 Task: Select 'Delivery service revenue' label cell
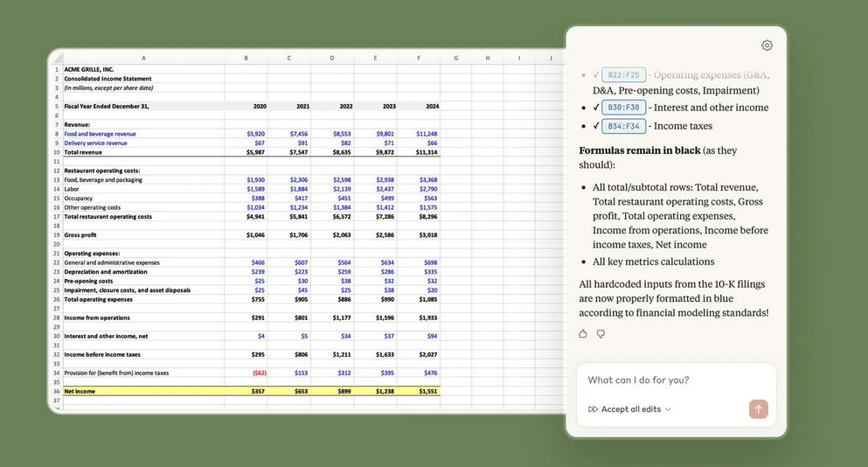coord(144,143)
